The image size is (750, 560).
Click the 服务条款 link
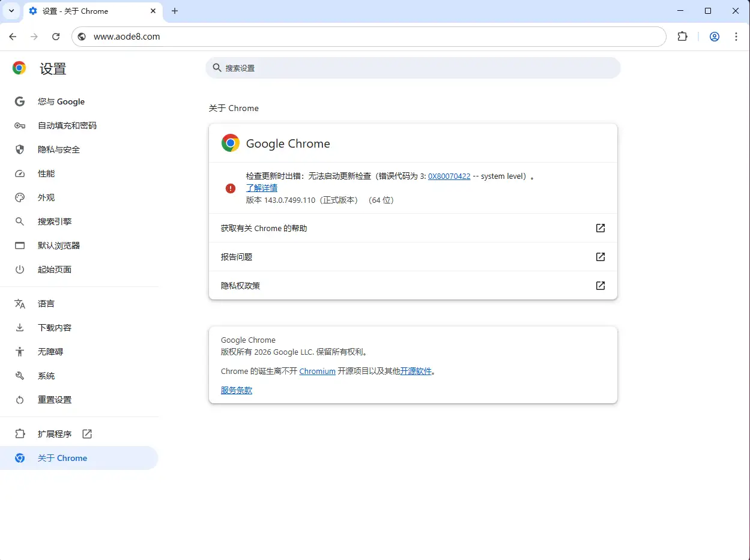237,390
